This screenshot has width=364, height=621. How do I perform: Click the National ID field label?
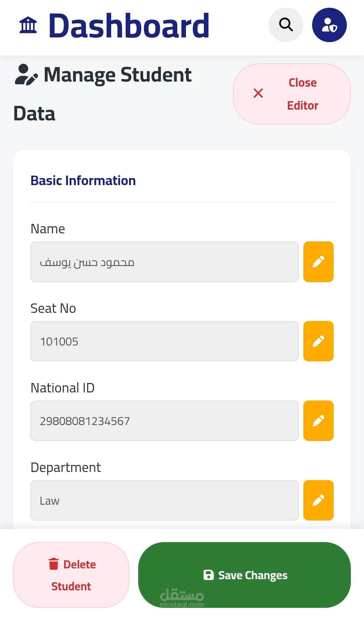coord(62,388)
